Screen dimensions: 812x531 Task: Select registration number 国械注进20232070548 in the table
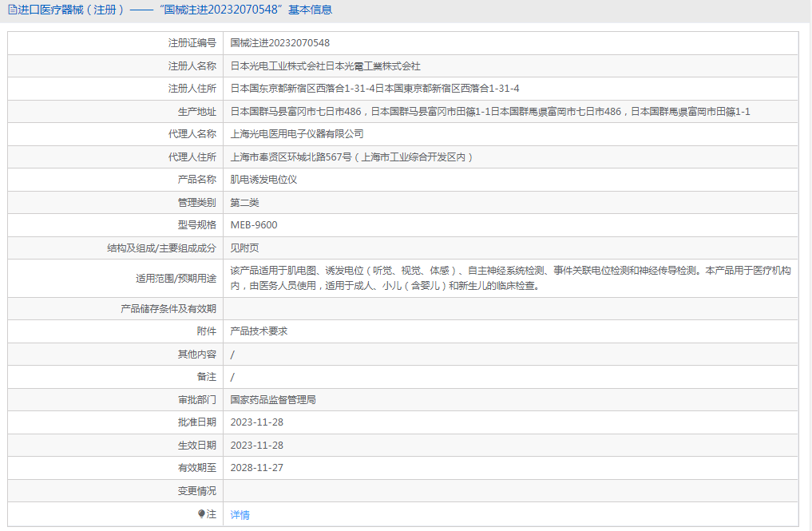click(279, 43)
